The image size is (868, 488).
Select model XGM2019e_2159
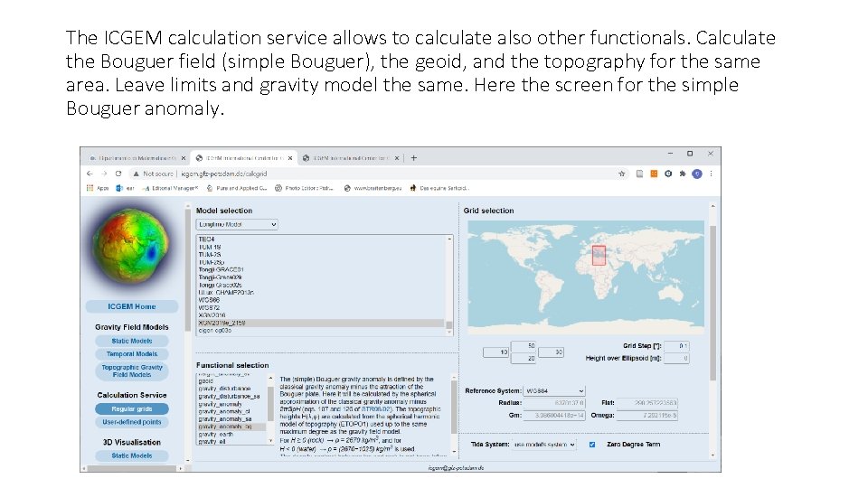pyautogui.click(x=321, y=323)
